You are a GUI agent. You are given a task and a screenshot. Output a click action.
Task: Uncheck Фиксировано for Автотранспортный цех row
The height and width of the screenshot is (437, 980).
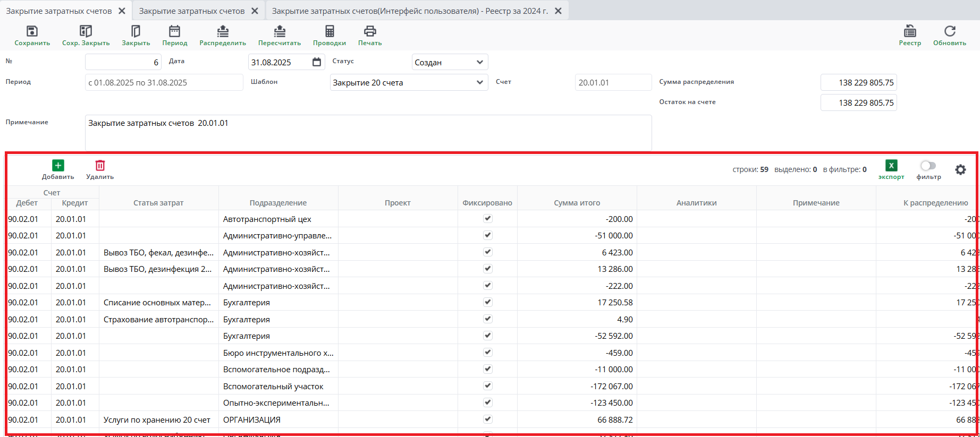[488, 219]
